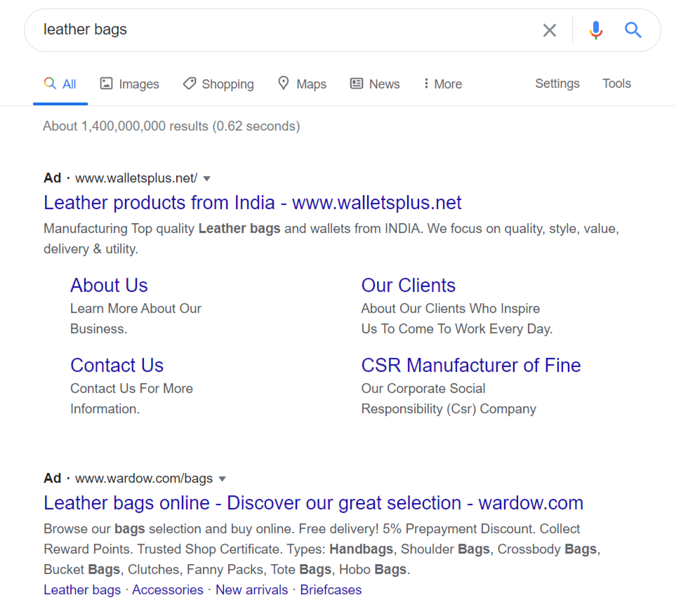The width and height of the screenshot is (676, 616).
Task: Open the Maps tab
Action: coord(302,84)
